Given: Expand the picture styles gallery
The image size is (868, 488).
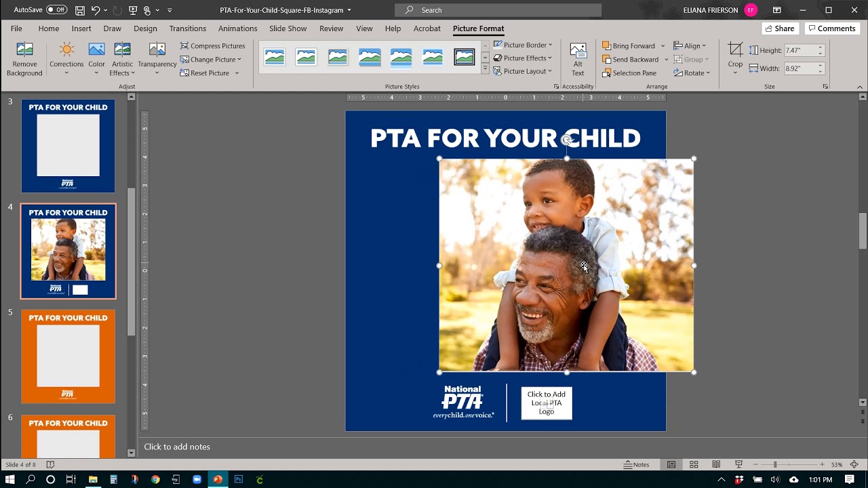Looking at the screenshot, I should (x=485, y=70).
